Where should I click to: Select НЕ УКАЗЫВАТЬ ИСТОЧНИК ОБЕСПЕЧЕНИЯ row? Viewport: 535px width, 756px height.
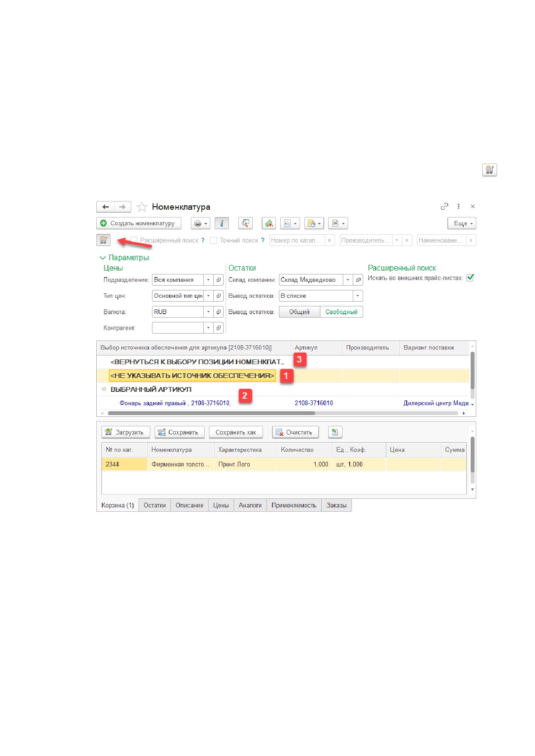[283, 375]
